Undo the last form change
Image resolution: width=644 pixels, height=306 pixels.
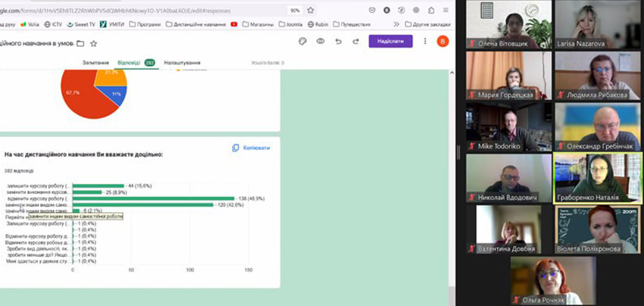(x=338, y=41)
